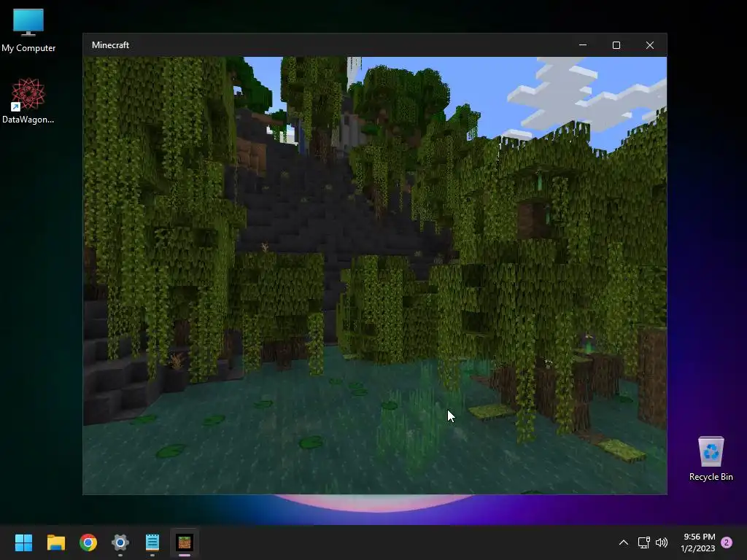747x560 pixels.
Task: Click the Minecraft window title text
Action: (x=111, y=45)
